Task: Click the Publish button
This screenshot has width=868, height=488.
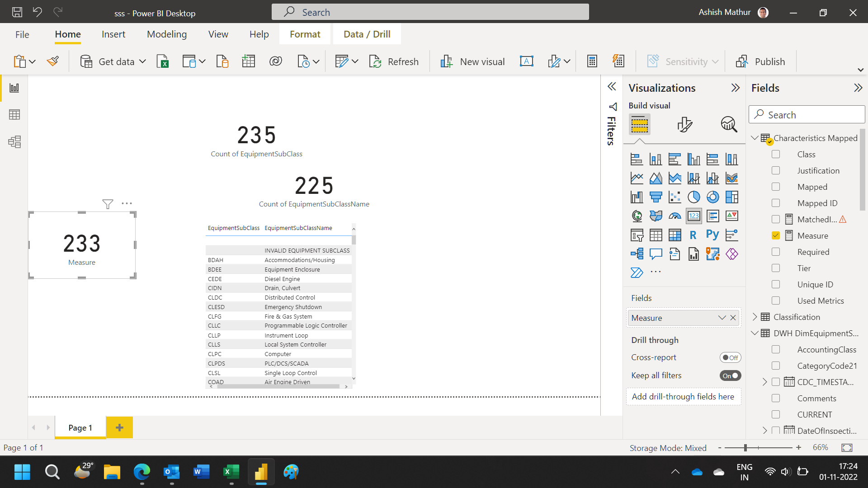Action: (760, 61)
